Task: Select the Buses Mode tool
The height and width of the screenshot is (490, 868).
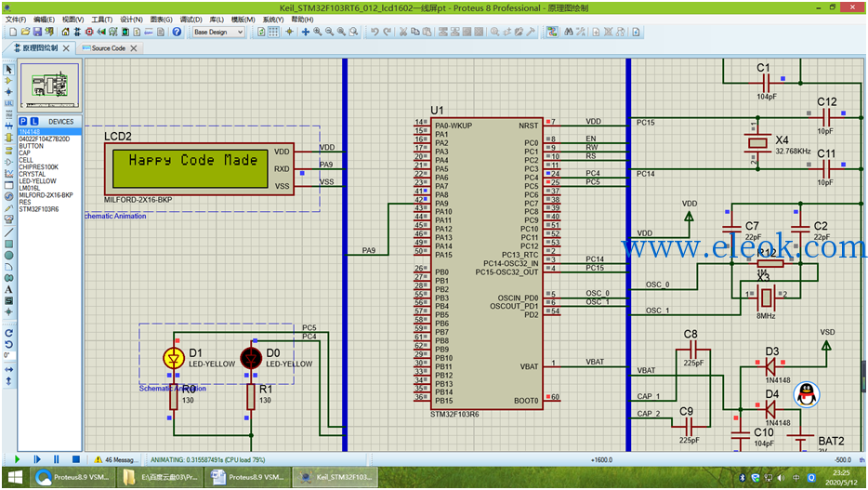Action: (x=9, y=126)
